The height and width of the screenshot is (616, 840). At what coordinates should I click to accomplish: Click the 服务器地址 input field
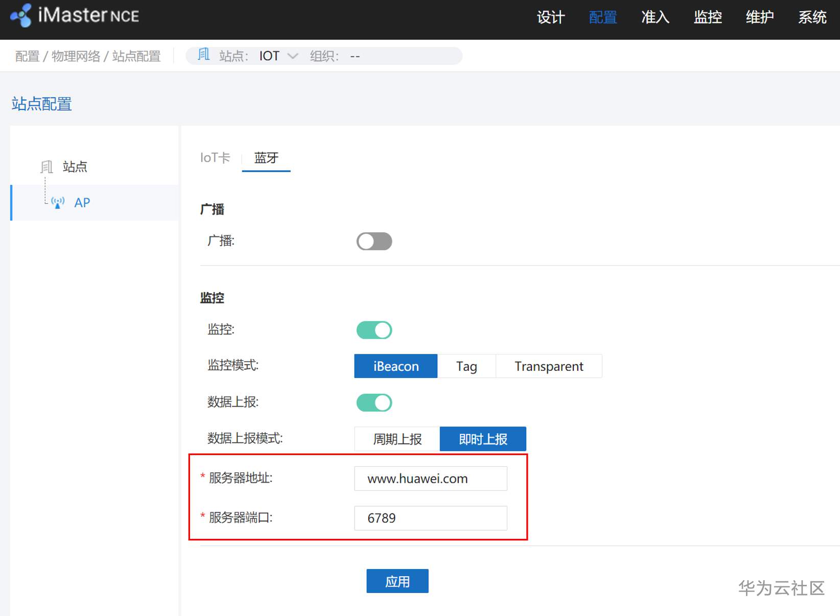tap(431, 479)
